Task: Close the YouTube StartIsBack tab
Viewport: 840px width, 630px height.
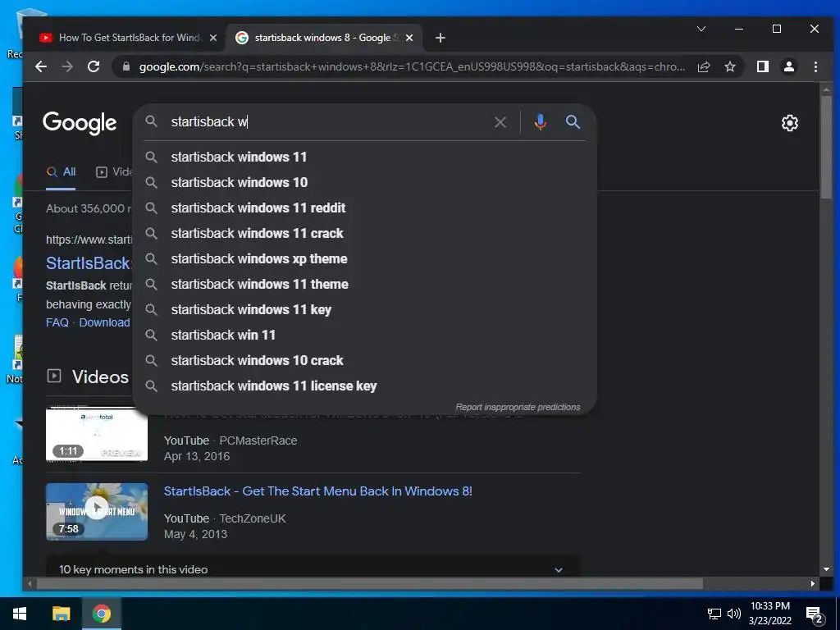Action: coord(213,38)
